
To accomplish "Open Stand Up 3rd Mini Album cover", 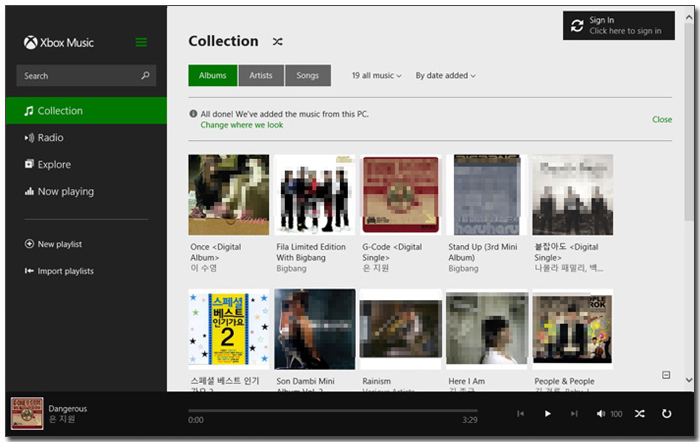I will click(487, 195).
